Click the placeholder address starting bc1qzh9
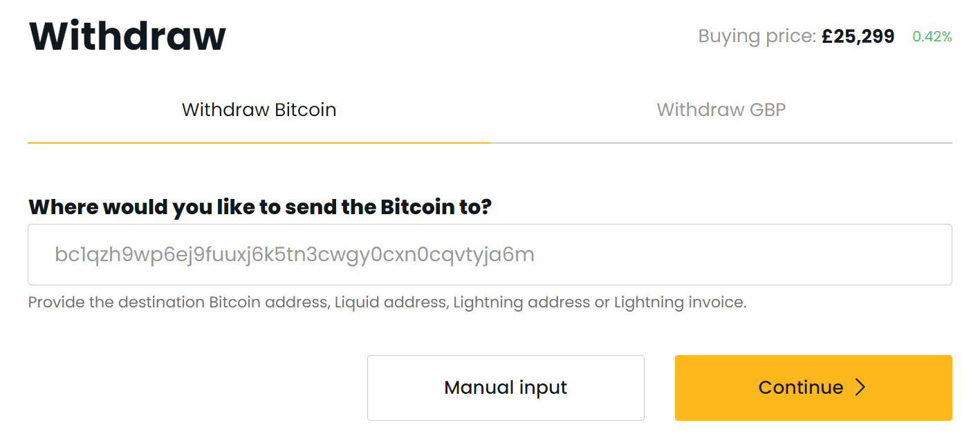The height and width of the screenshot is (438, 980). point(294,255)
